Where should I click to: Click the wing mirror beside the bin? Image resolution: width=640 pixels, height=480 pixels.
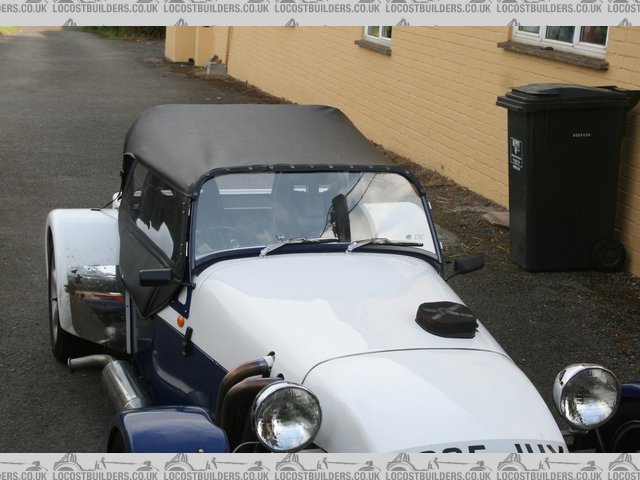click(x=466, y=265)
